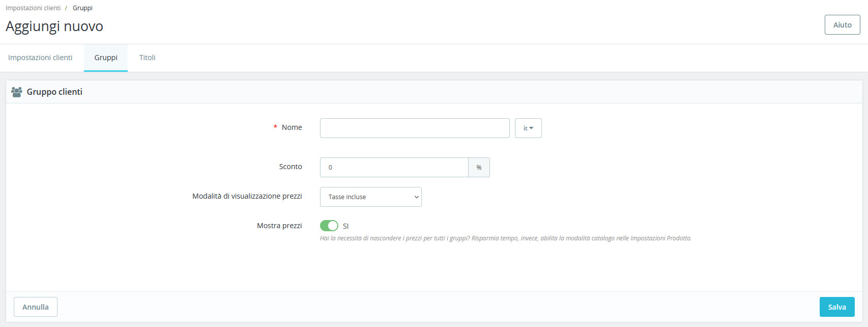
Task: Focus the Nome input field
Action: pyautogui.click(x=415, y=128)
